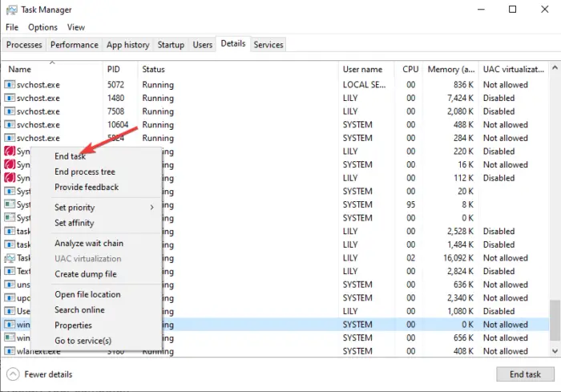This screenshot has width=561, height=392.
Task: Select Create dump file option
Action: click(86, 274)
